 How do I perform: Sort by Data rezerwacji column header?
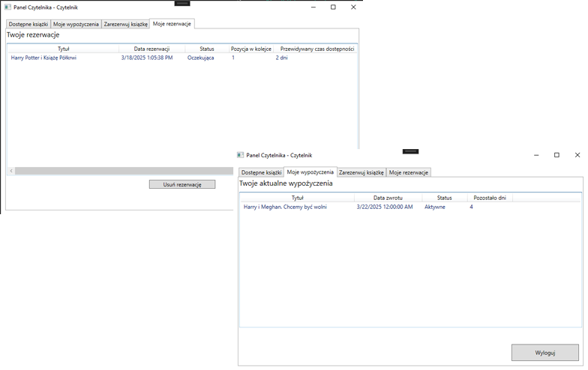pos(151,49)
